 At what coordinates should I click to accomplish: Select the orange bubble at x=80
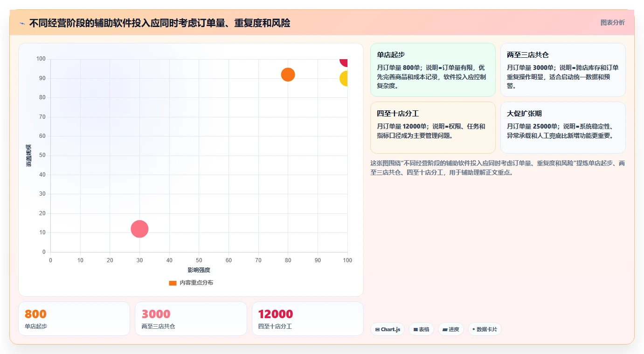point(288,75)
